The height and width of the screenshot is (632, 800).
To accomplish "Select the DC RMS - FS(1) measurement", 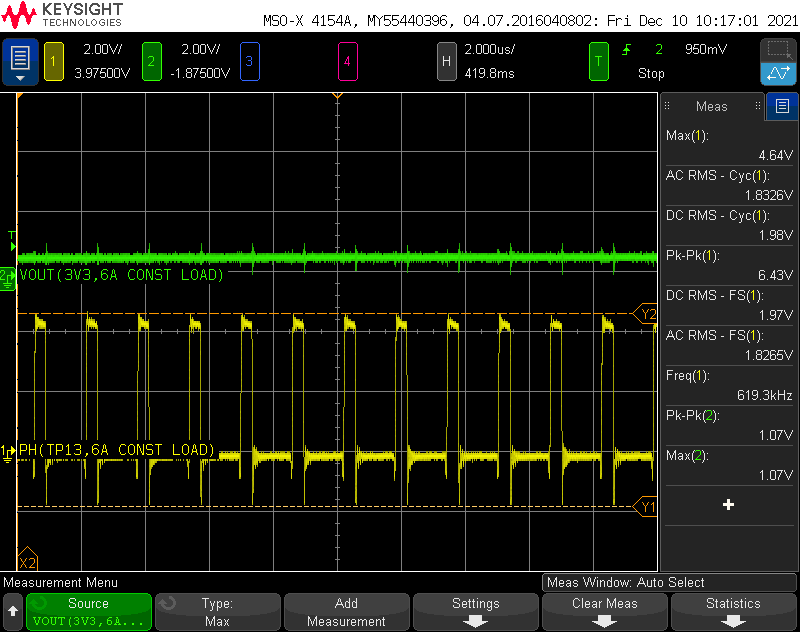I will (x=729, y=306).
